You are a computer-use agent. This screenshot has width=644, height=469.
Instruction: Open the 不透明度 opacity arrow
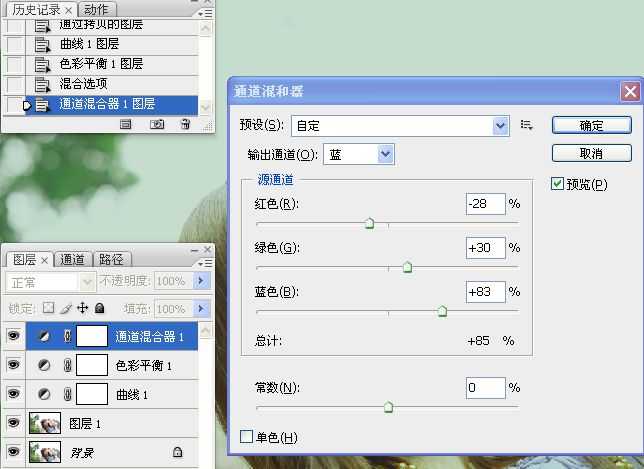click(202, 281)
